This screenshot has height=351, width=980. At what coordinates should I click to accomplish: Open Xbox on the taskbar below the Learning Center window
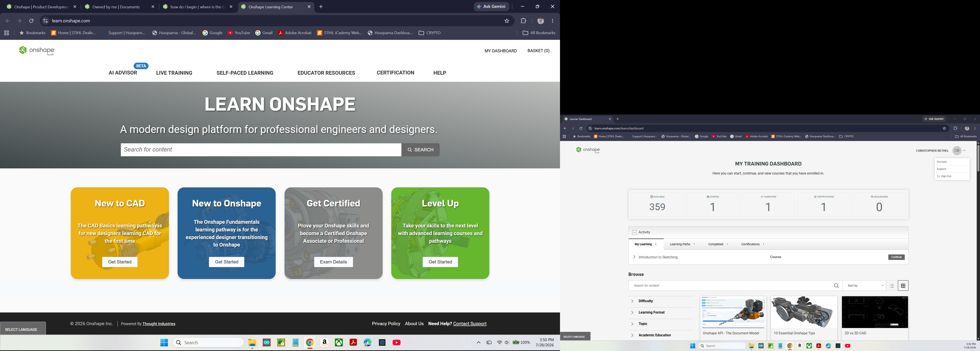pos(339,343)
